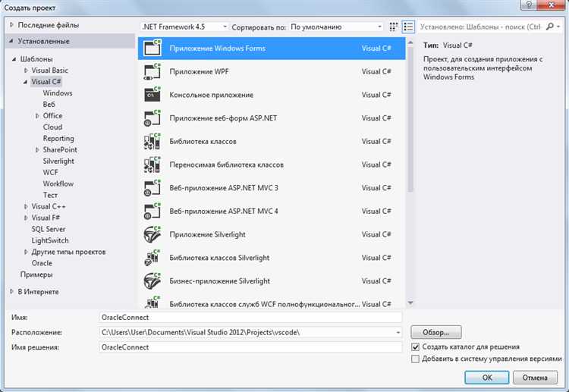Expand the Office node
Screen dimensions: 569x392
coord(37,116)
